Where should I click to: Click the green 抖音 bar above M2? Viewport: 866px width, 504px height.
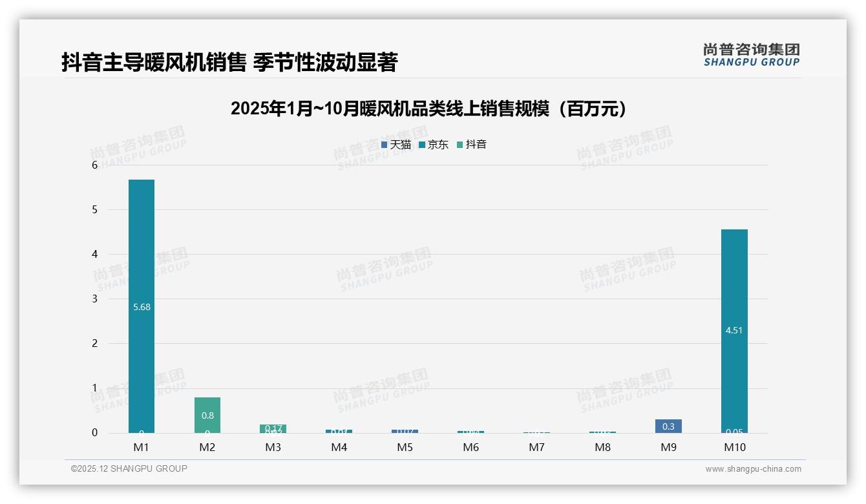pyautogui.click(x=206, y=414)
